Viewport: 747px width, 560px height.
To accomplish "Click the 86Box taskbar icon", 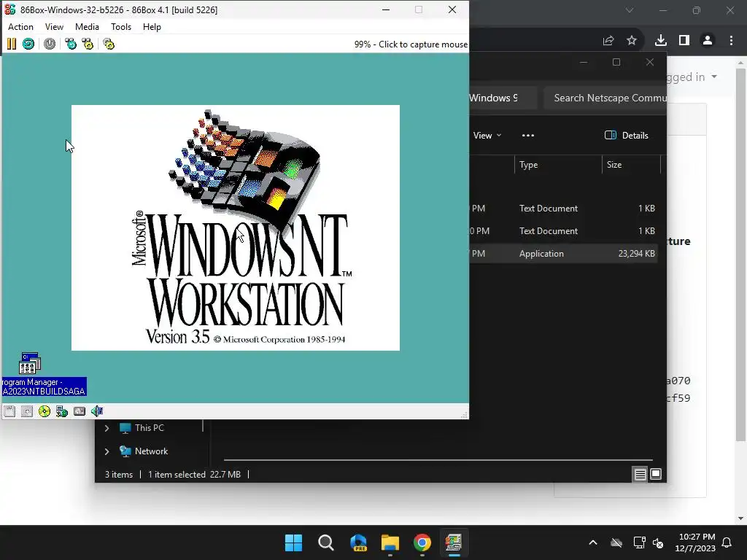I will (454, 542).
